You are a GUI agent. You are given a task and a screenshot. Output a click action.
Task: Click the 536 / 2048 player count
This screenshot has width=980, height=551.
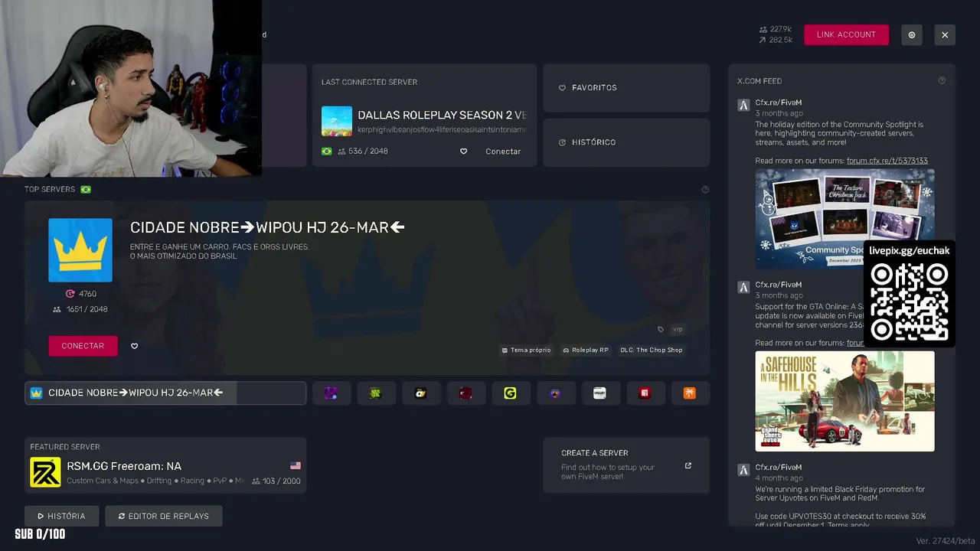point(362,152)
